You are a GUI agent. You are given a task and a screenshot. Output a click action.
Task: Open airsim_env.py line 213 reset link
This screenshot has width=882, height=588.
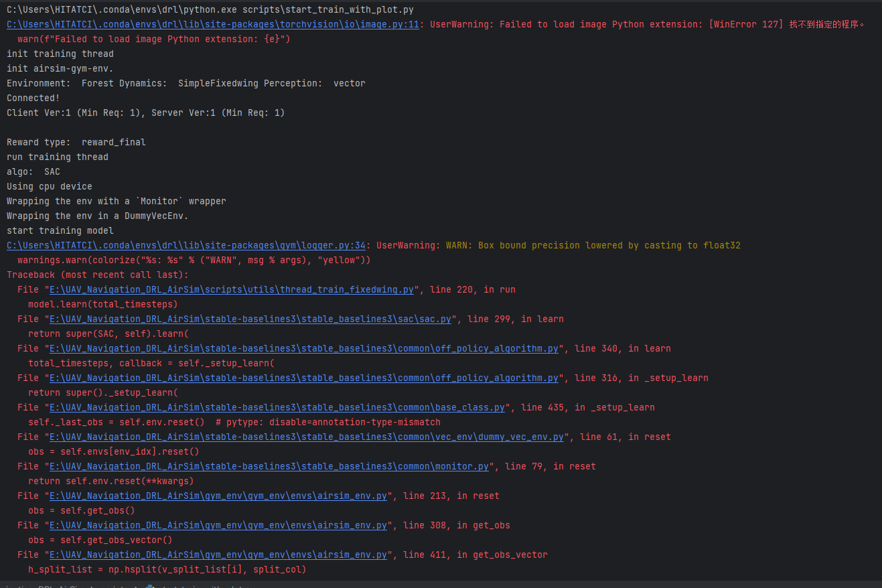click(218, 496)
